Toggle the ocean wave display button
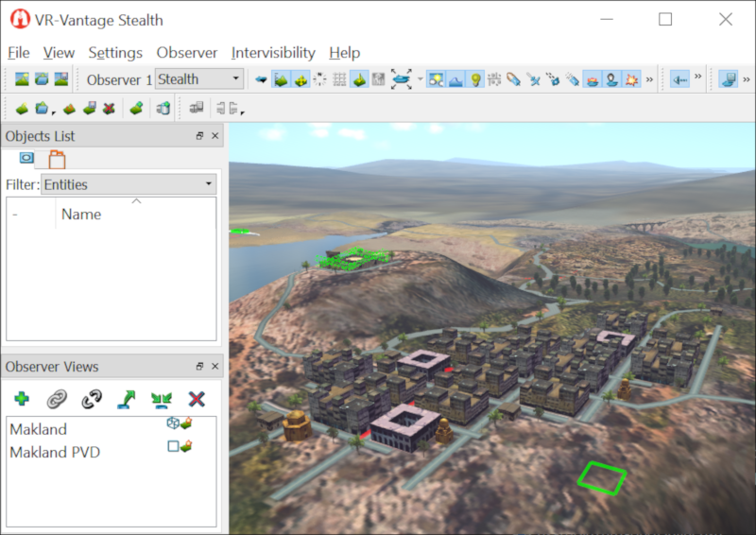Viewport: 756px width, 535px height. (455, 79)
